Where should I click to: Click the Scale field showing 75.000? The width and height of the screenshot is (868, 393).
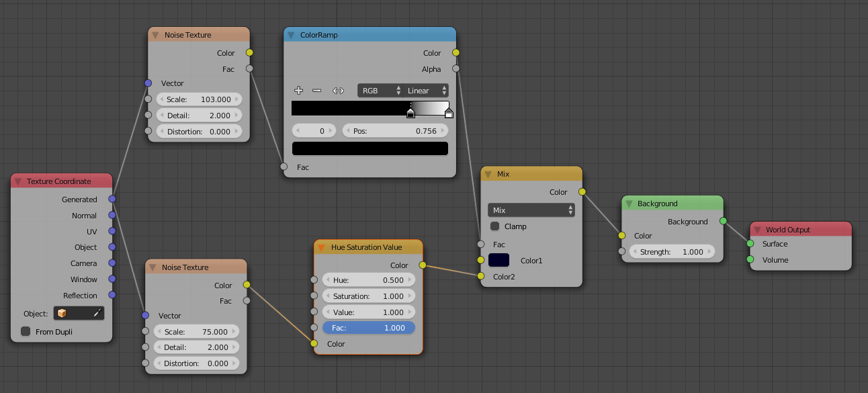(x=196, y=332)
